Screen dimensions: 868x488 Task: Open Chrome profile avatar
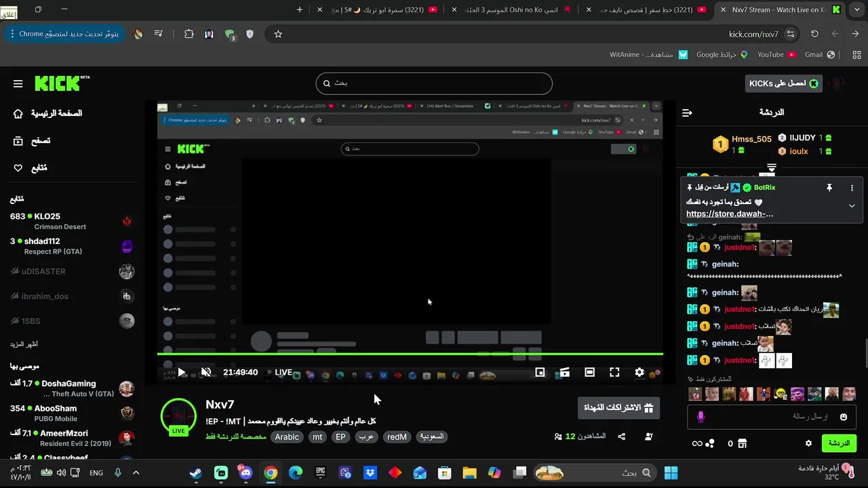coord(138,34)
